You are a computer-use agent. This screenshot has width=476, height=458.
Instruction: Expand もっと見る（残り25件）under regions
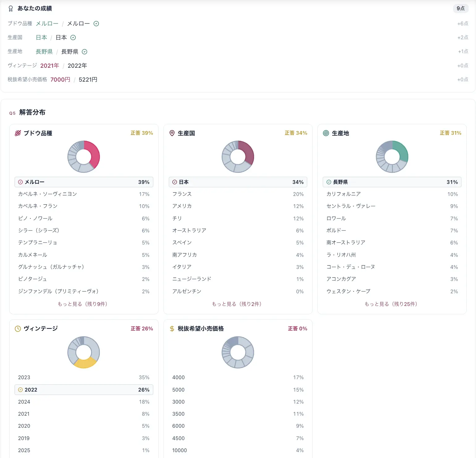(391, 304)
